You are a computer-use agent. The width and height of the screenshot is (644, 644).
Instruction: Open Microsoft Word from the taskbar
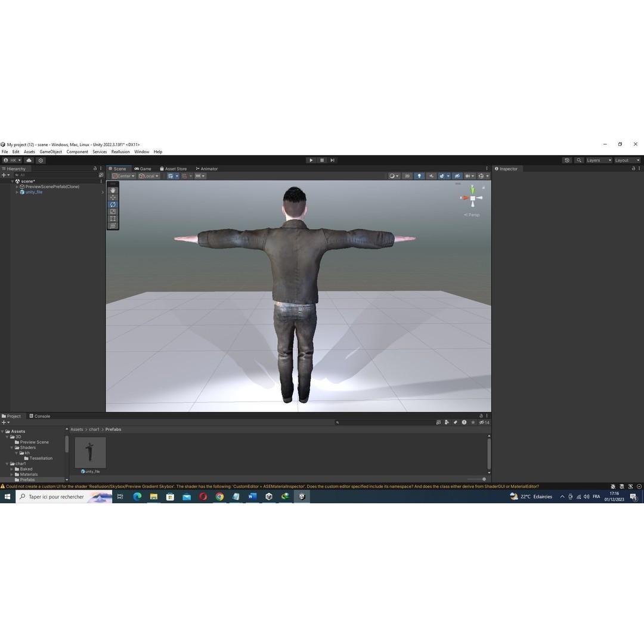[252, 497]
